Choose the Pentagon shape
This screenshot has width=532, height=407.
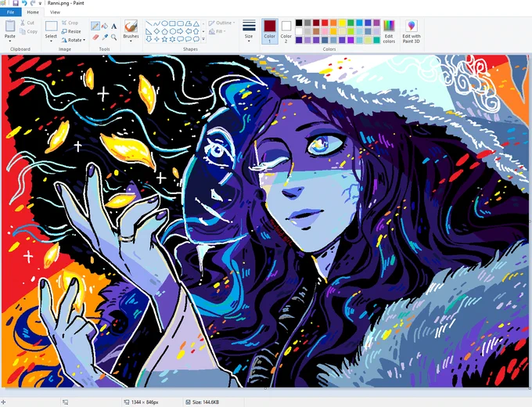tap(164, 31)
